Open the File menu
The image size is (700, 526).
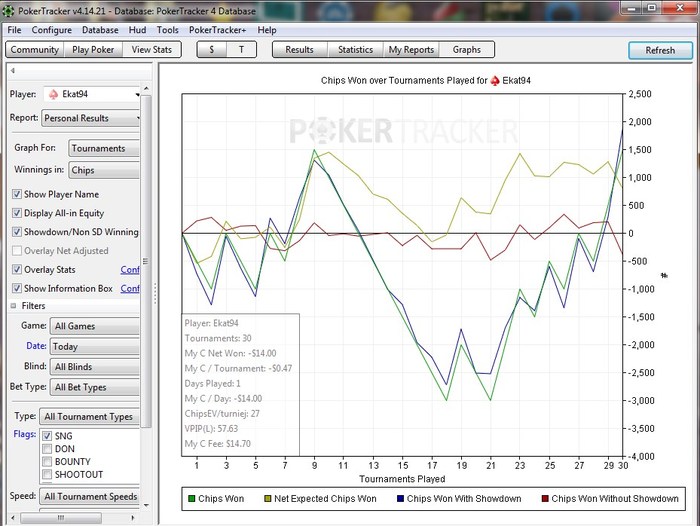[14, 30]
